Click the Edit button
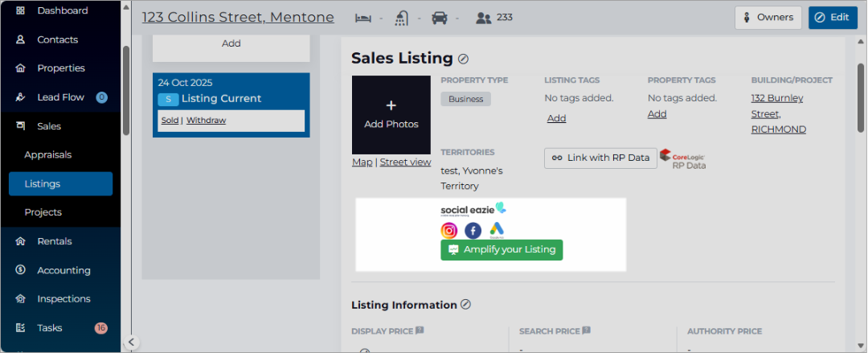 click(833, 17)
